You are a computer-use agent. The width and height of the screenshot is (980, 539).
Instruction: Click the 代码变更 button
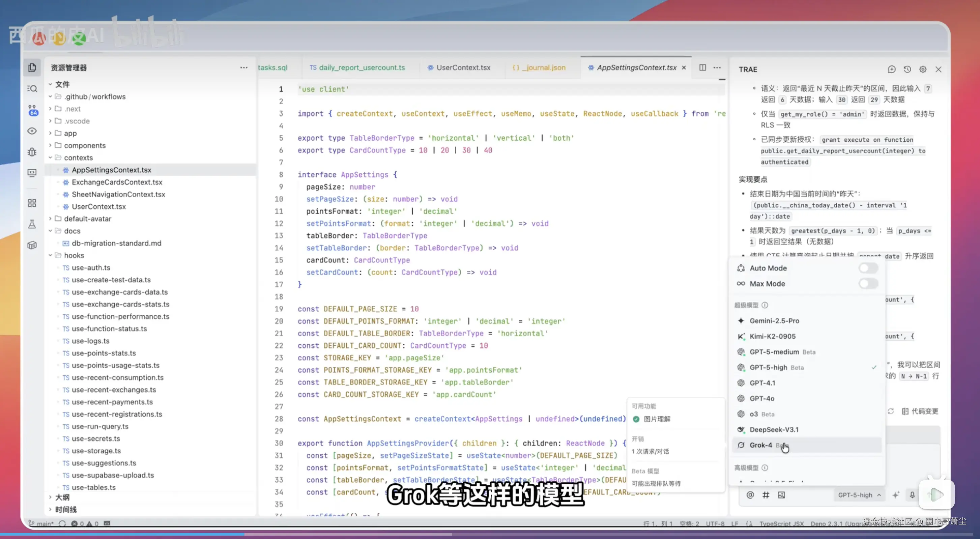pos(920,411)
